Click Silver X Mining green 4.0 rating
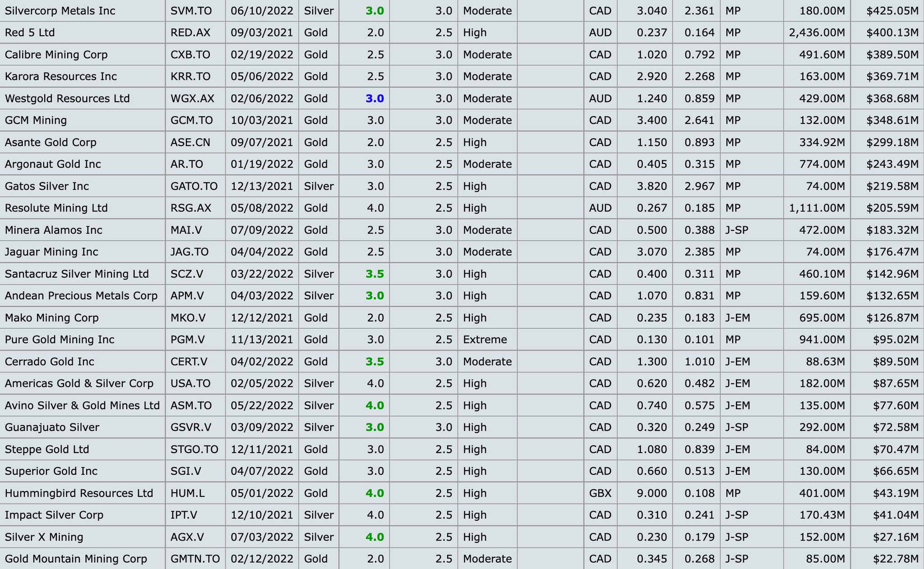This screenshot has height=569, width=924. point(374,537)
